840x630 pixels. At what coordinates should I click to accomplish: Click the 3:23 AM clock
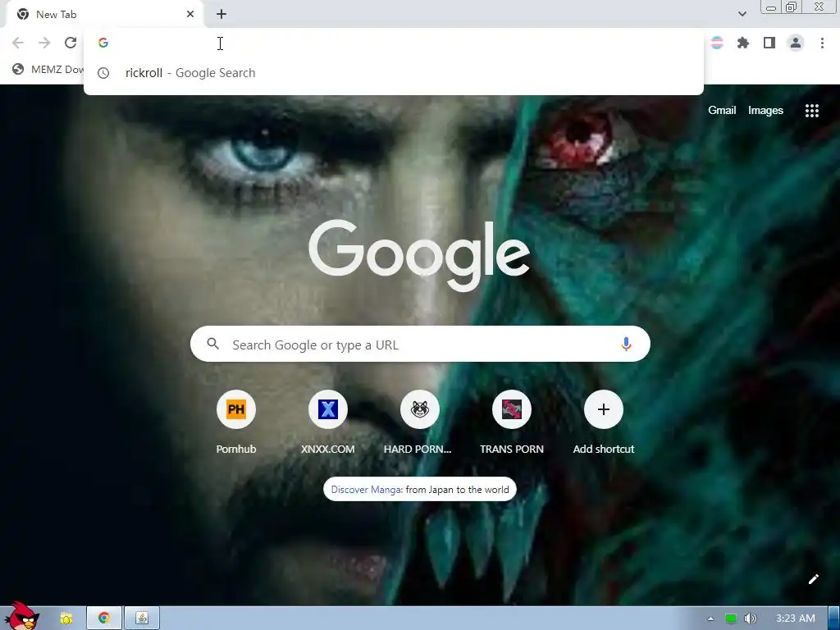(x=796, y=619)
